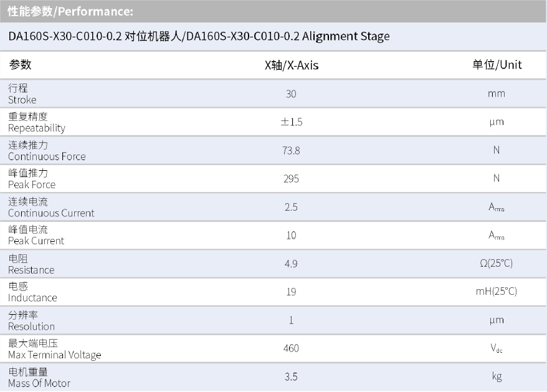Screen dimensions: 547x392
Task: Select the Peak Force label
Action: [x=32, y=179]
